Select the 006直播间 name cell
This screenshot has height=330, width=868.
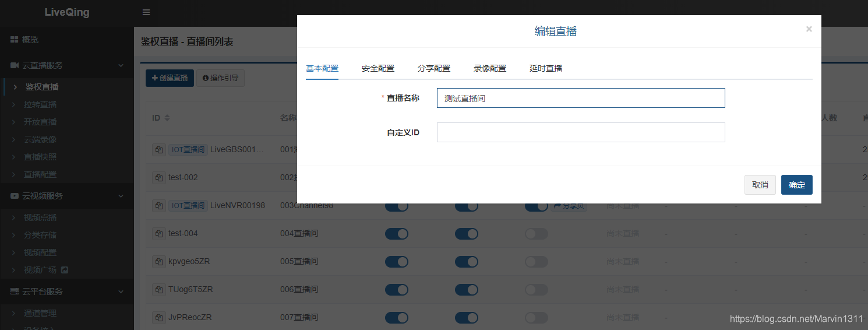pos(299,289)
